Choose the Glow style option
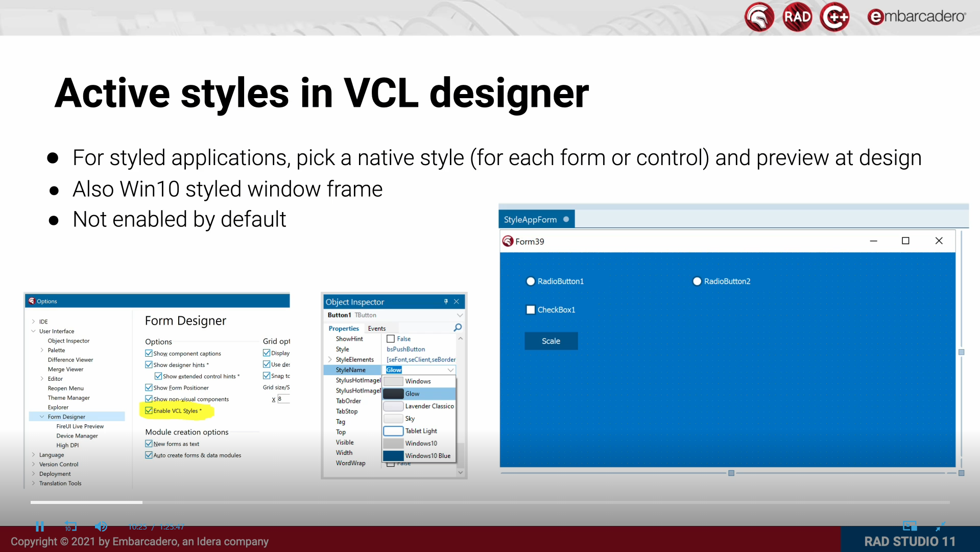 (419, 394)
